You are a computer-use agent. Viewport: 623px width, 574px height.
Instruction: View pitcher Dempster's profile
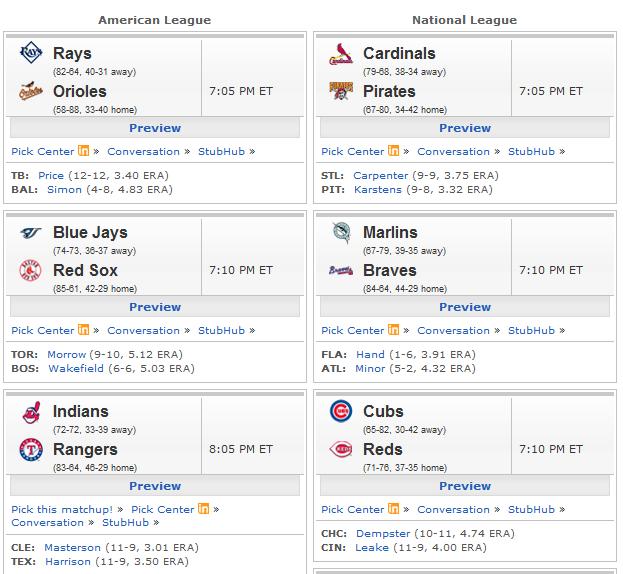pyautogui.click(x=383, y=533)
